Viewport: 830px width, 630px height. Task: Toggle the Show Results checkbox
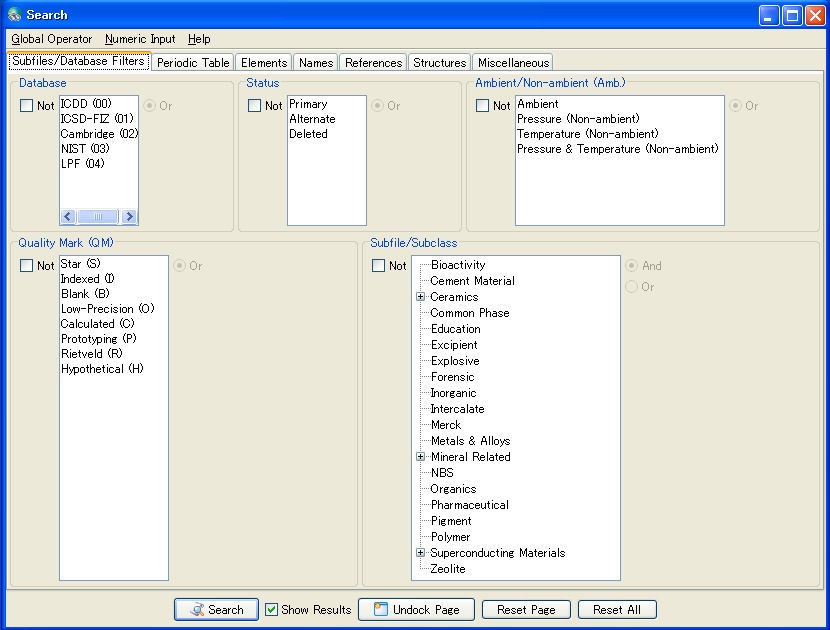tap(271, 609)
